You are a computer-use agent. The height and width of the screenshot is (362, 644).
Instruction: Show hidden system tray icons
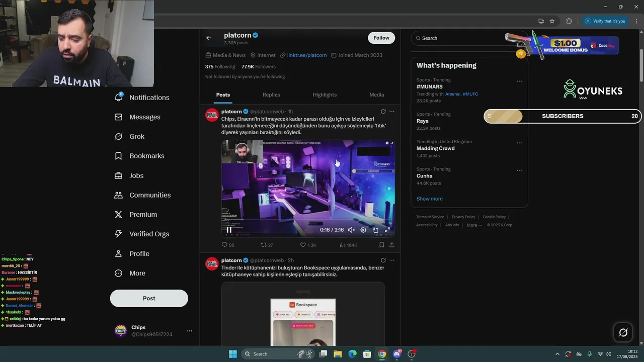tap(557, 354)
